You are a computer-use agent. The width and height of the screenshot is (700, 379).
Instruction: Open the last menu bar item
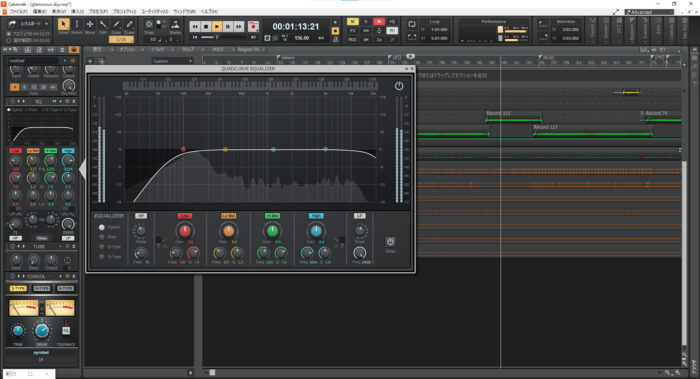click(x=209, y=11)
